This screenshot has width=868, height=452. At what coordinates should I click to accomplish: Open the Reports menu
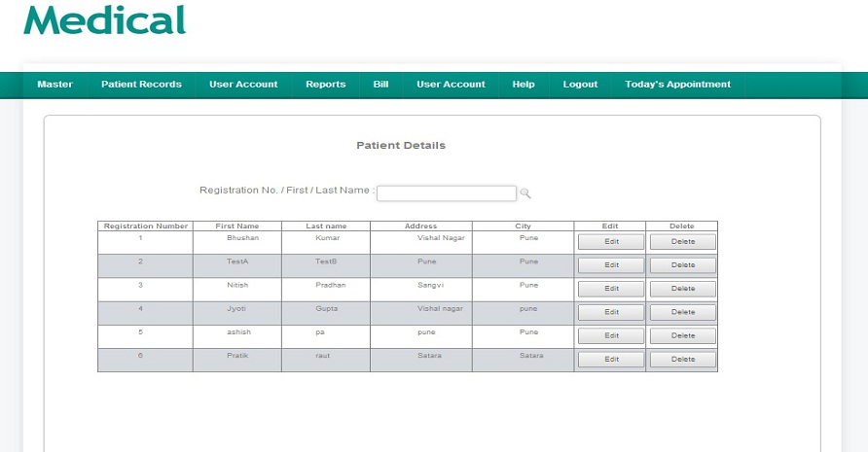point(325,85)
